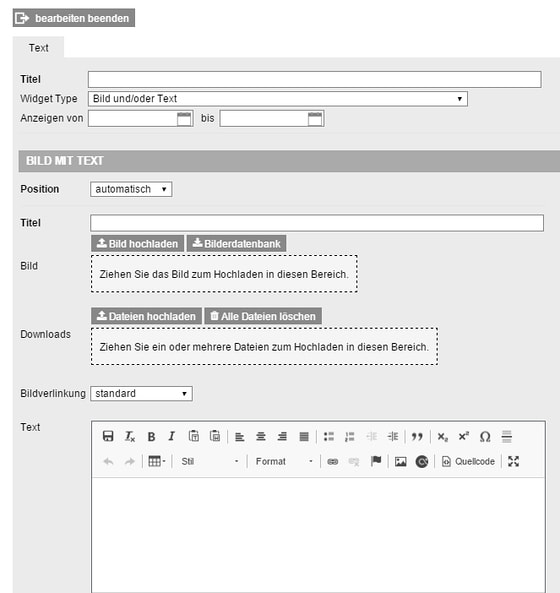Click the anchor flag icon
Screen dimensions: 560x593
tap(375, 461)
